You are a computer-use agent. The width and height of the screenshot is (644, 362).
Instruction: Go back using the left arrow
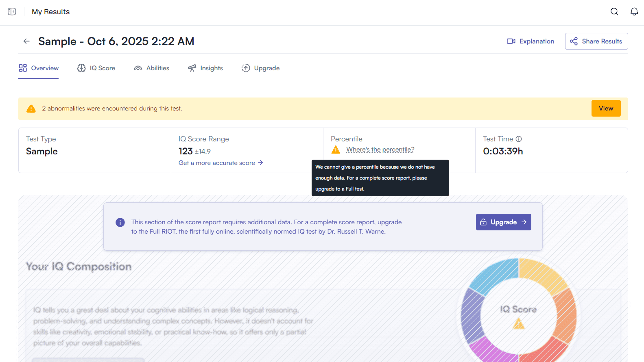coord(26,41)
